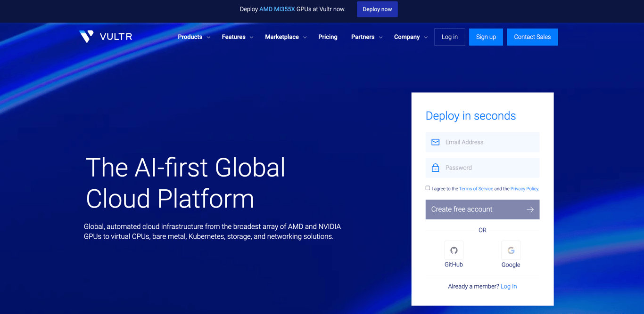Click the Vultr logo icon
This screenshot has height=314, width=644.
tap(86, 36)
